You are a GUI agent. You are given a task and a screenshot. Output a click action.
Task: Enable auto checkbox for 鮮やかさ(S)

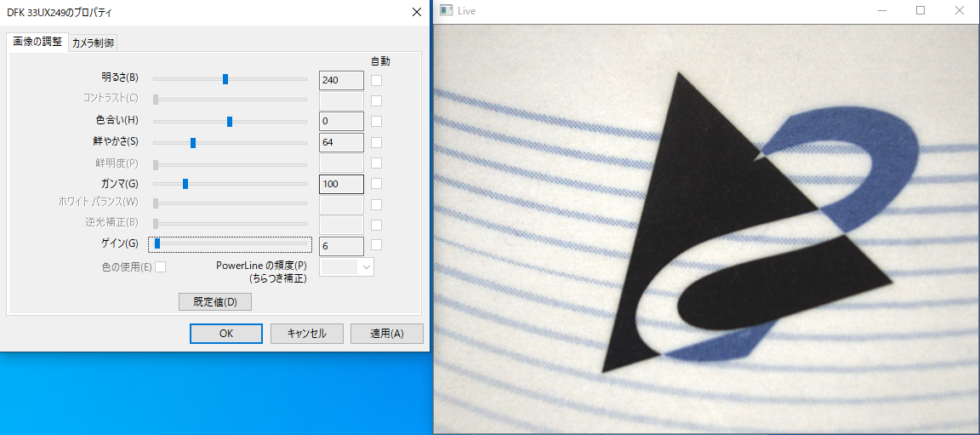[x=376, y=142]
